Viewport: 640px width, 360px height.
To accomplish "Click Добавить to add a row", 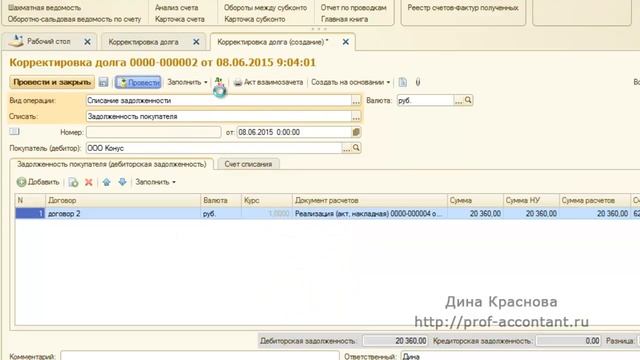I will point(38,182).
